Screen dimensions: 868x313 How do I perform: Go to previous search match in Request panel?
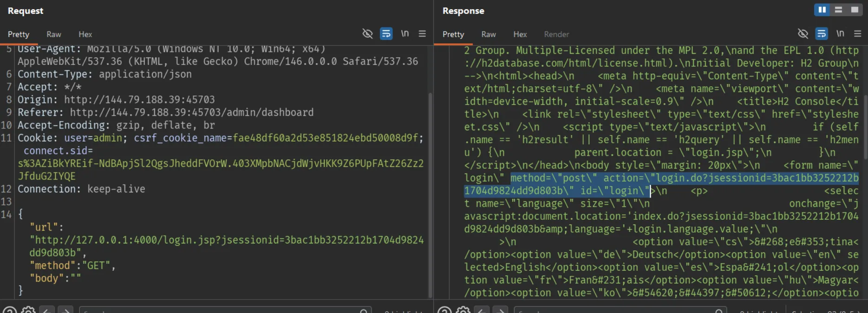point(47,310)
